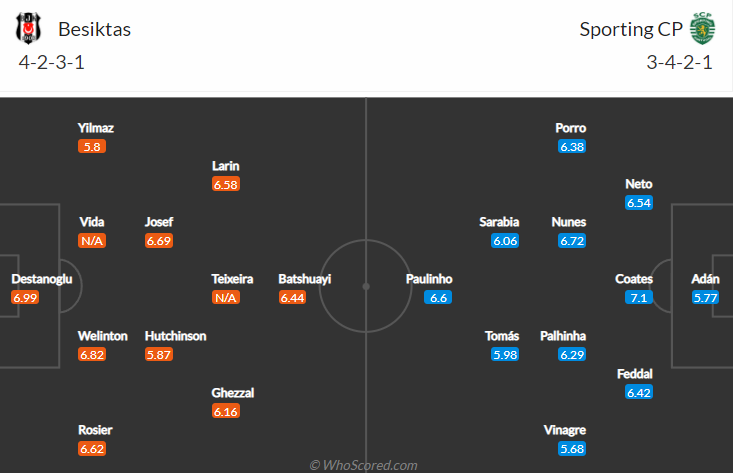
Task: Select Ghezzal's 6.16 rating badge
Action: pos(226,412)
